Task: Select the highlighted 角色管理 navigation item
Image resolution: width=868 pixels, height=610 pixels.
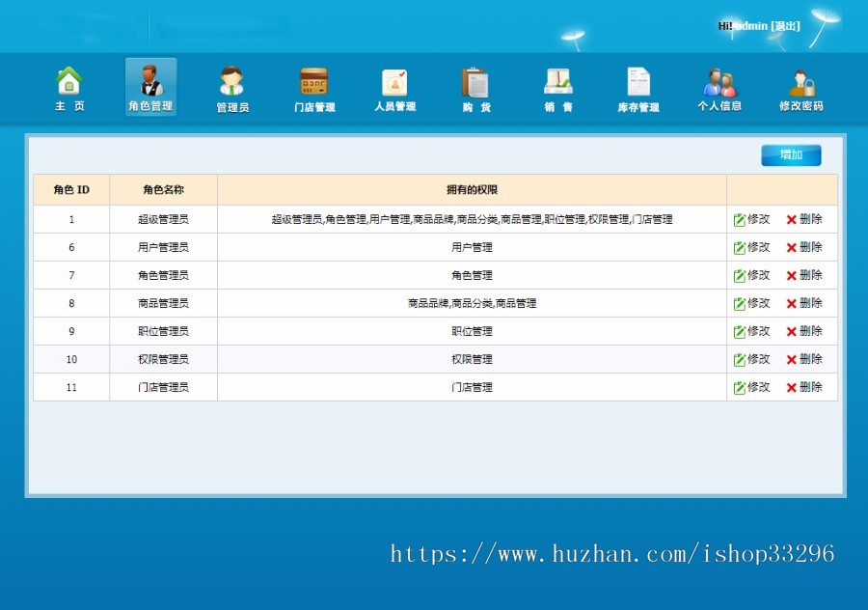Action: pyautogui.click(x=149, y=88)
